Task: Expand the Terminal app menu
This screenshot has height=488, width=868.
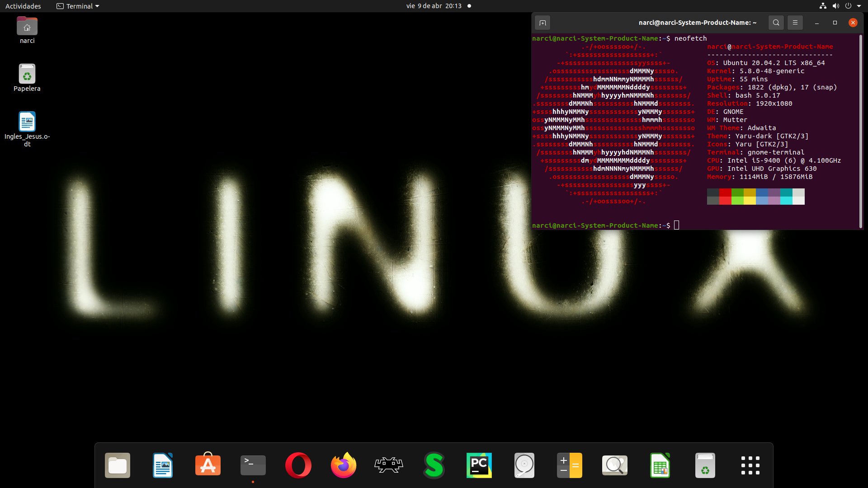Action: coord(78,6)
